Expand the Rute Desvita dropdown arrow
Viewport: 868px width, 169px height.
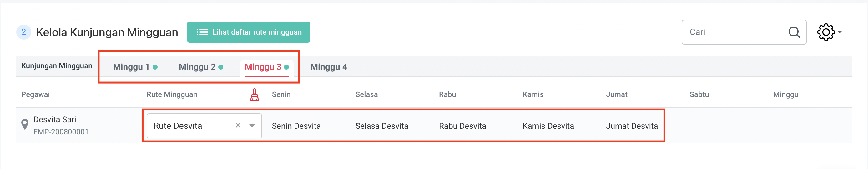pos(252,126)
